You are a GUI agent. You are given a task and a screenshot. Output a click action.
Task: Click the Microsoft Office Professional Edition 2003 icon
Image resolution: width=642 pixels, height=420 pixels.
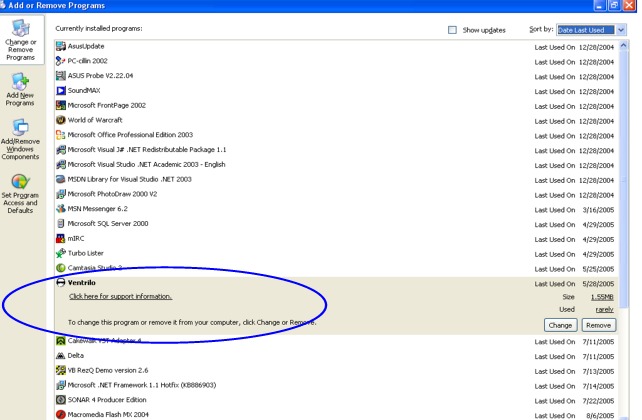click(61, 135)
